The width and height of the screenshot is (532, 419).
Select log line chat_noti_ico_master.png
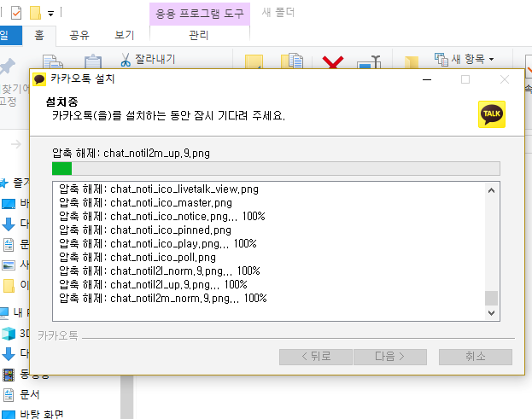[x=145, y=203]
